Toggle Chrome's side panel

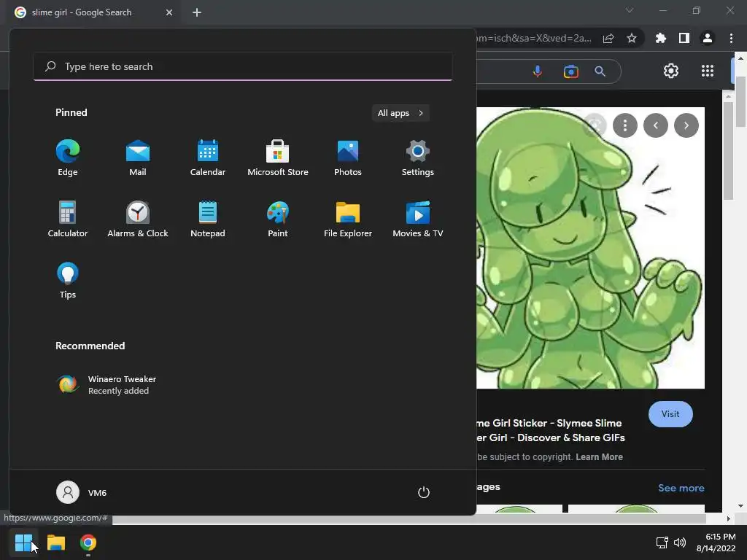click(684, 39)
